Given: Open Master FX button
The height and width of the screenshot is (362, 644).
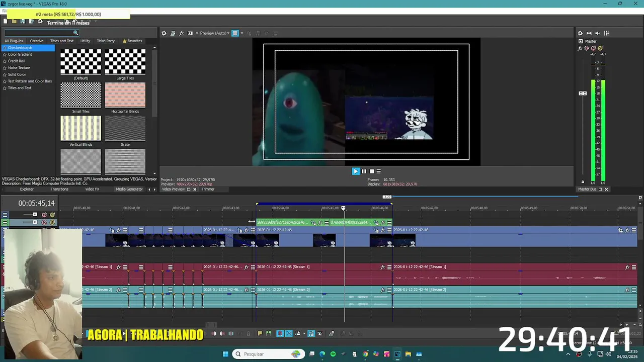Looking at the screenshot, I should click(x=580, y=48).
